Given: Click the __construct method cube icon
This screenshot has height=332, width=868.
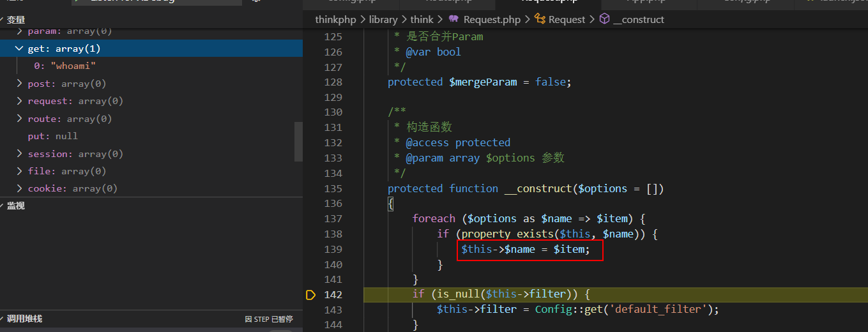Looking at the screenshot, I should point(604,20).
